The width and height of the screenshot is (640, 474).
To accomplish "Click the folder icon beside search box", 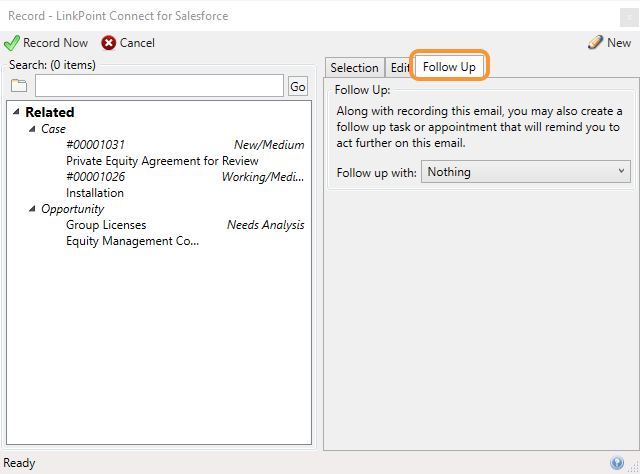I will pyautogui.click(x=19, y=86).
